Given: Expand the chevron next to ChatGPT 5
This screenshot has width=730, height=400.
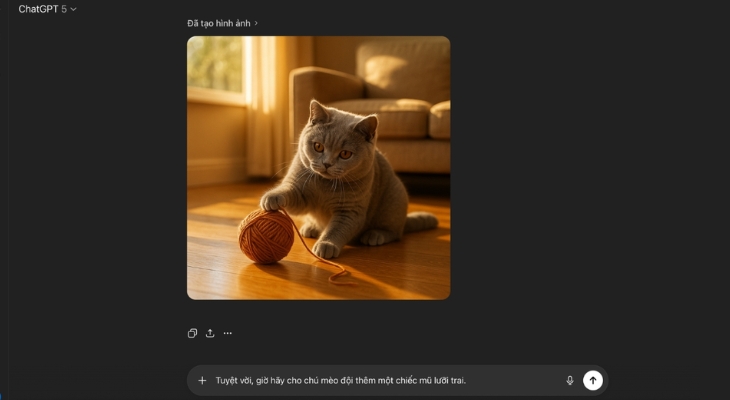Looking at the screenshot, I should (73, 9).
